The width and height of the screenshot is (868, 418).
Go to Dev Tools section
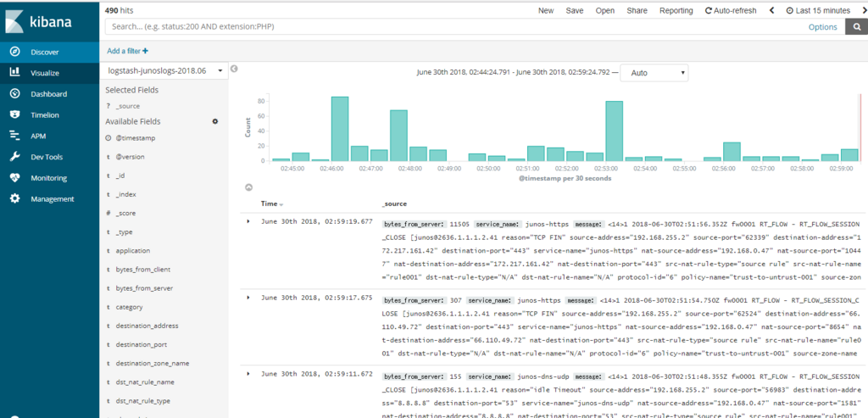47,157
